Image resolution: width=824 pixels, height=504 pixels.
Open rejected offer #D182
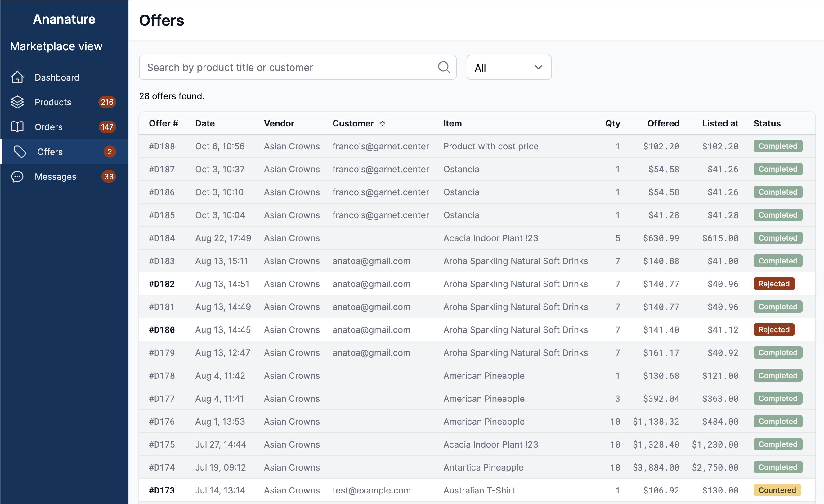click(162, 284)
